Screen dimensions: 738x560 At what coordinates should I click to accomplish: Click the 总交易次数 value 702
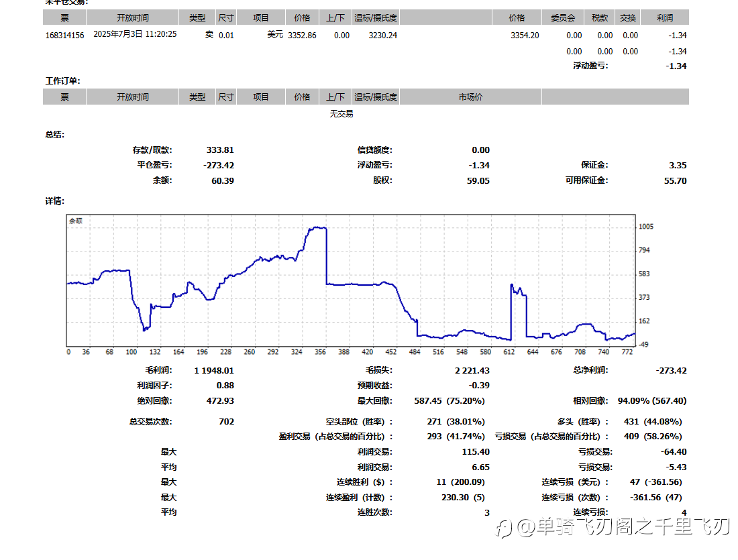[x=226, y=422]
